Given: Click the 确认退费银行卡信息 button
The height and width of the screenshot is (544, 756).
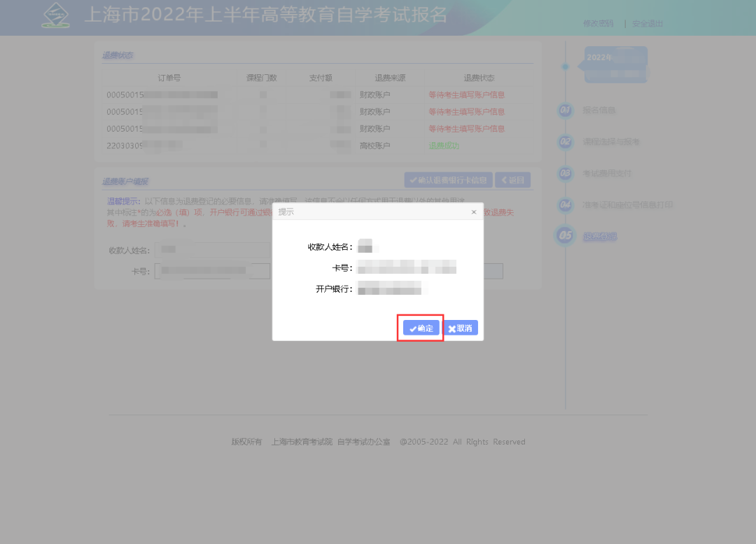Looking at the screenshot, I should click(x=448, y=180).
